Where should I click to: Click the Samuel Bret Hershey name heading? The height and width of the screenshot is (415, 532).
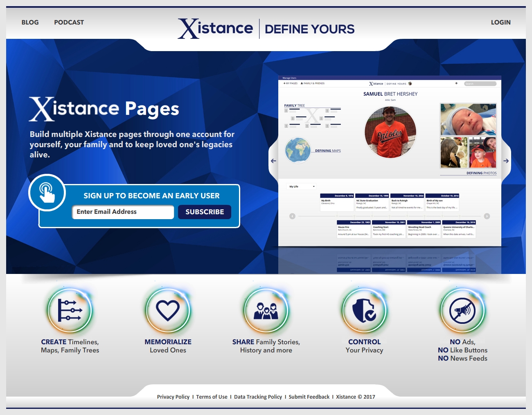[390, 94]
